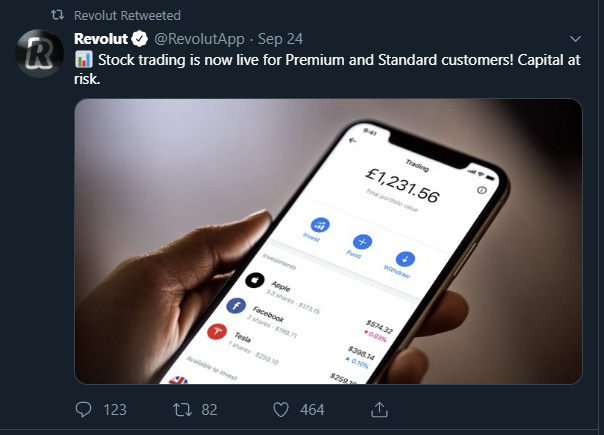Click the 82 retweets count
Image resolution: width=604 pixels, height=435 pixels.
coord(210,410)
